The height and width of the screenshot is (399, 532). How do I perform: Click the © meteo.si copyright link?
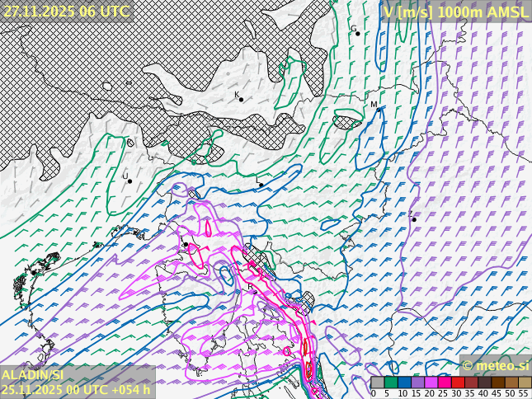tap(495, 365)
